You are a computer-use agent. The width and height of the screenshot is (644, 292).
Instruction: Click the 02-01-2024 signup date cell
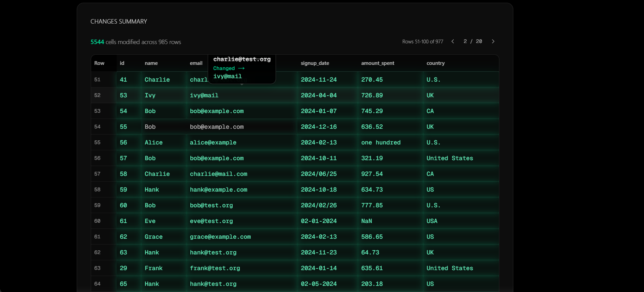click(319, 221)
